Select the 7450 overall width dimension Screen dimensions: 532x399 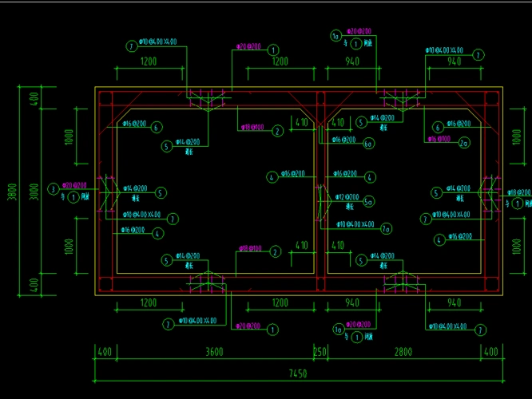click(x=296, y=373)
